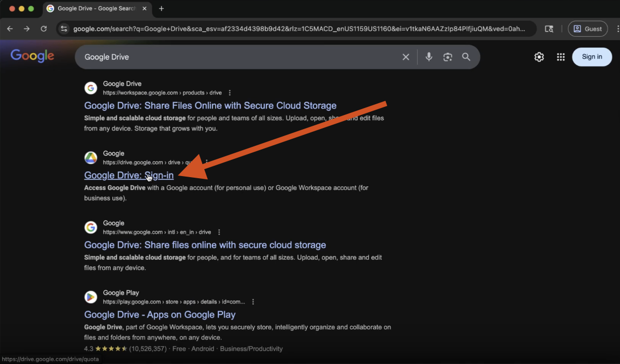Viewport: 620px width, 364px height.
Task: Open search by image camera icon
Action: [448, 57]
